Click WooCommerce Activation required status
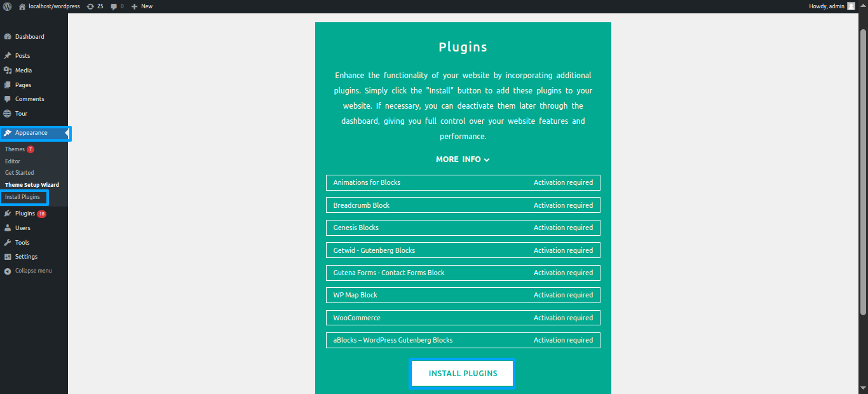This screenshot has height=394, width=868. (563, 318)
